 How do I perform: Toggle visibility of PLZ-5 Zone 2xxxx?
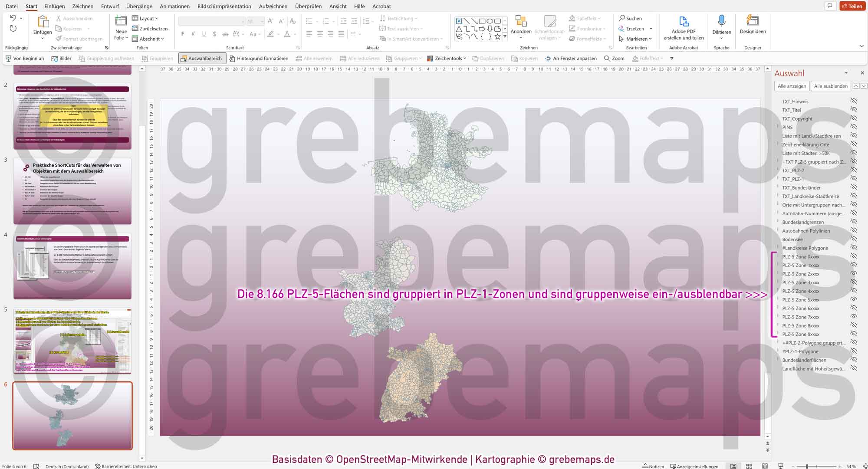(x=853, y=274)
